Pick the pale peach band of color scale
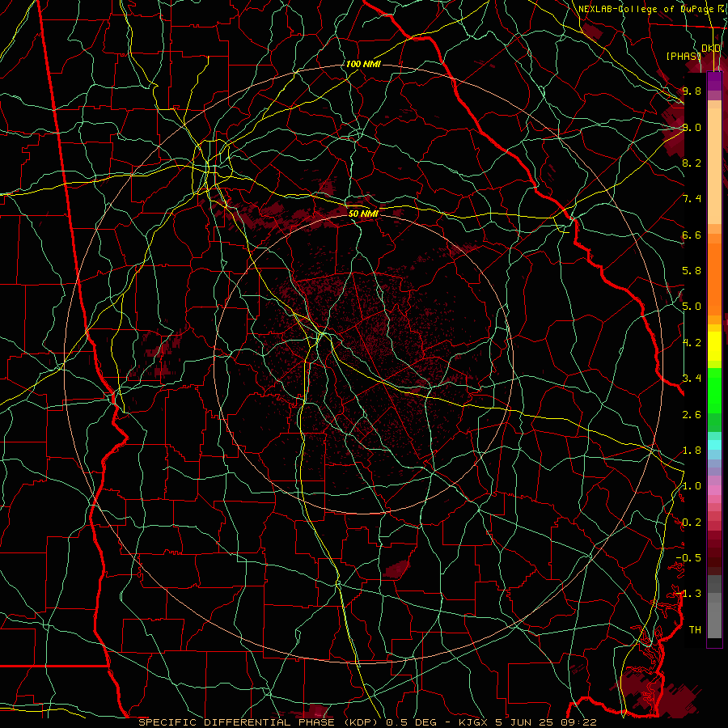Image resolution: width=728 pixels, height=728 pixels. pyautogui.click(x=714, y=166)
